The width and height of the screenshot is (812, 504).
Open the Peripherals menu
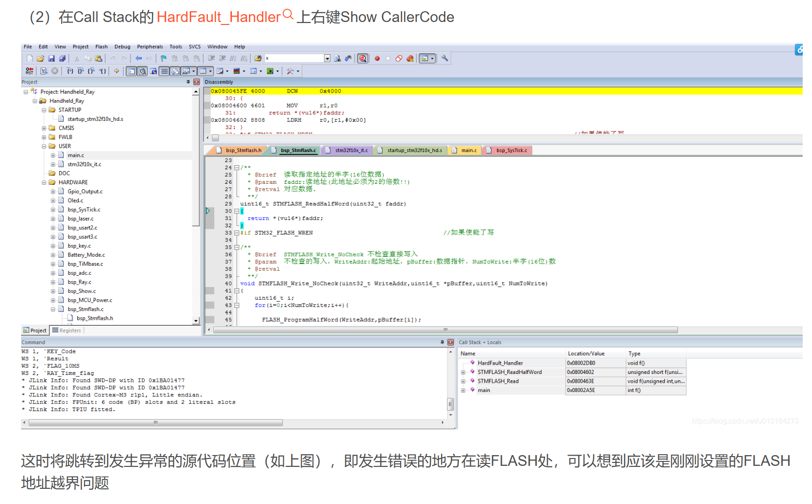tap(150, 46)
